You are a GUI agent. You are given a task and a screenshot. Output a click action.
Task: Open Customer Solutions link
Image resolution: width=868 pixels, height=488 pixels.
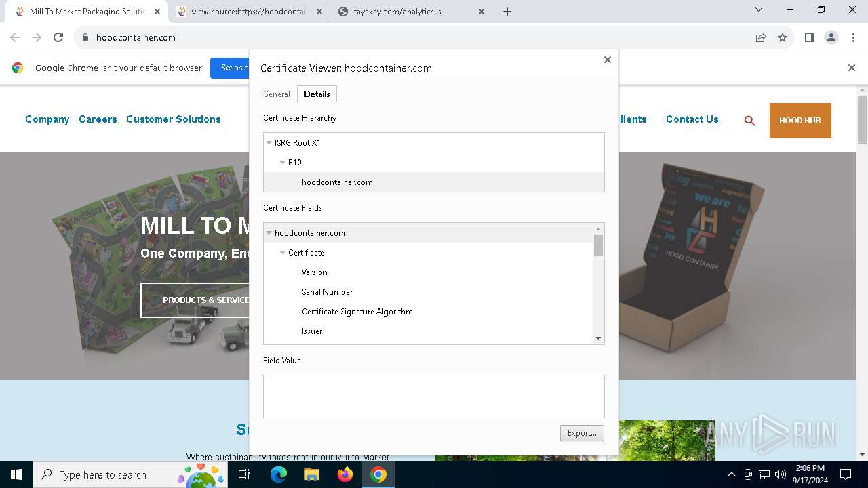174,119
